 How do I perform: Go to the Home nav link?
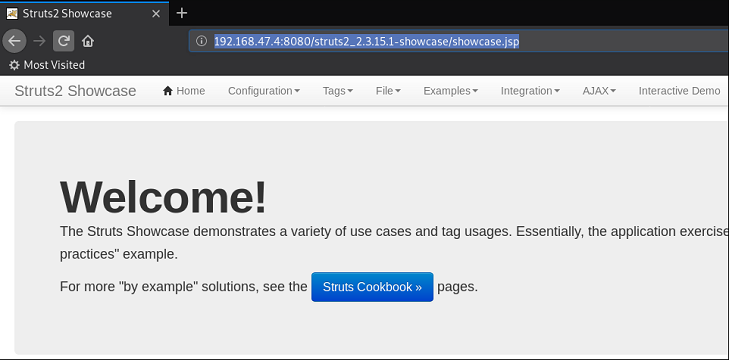(x=184, y=91)
